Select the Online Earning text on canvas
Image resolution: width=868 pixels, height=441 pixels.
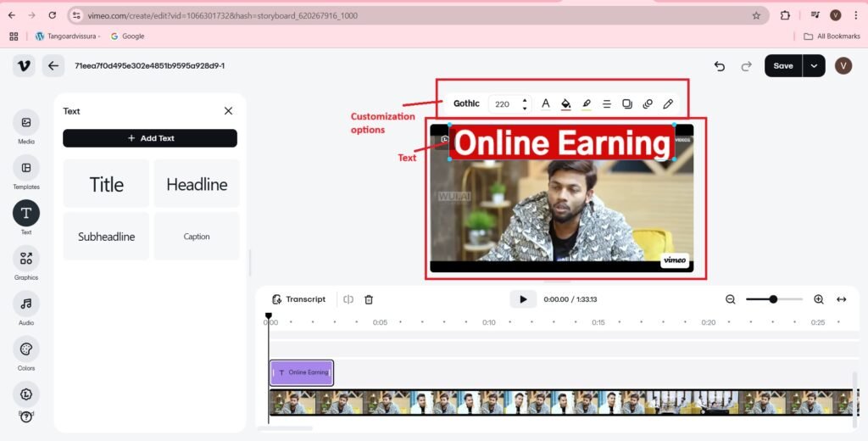(x=562, y=142)
